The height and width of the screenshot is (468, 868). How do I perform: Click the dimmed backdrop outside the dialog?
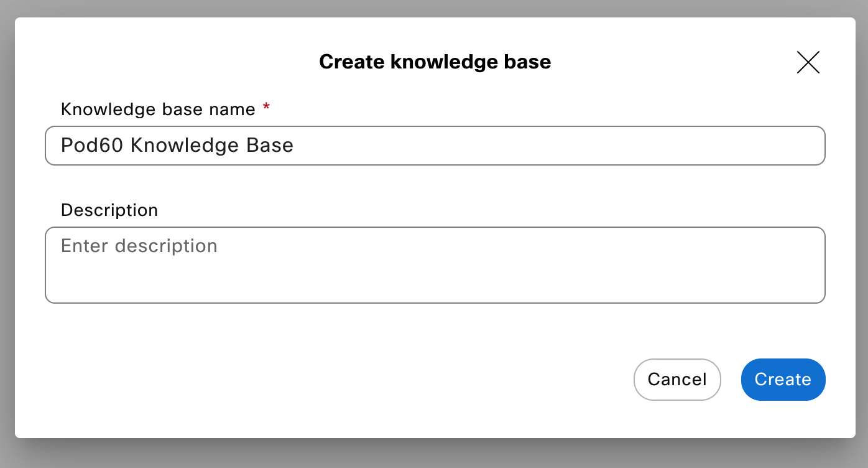(435, 454)
